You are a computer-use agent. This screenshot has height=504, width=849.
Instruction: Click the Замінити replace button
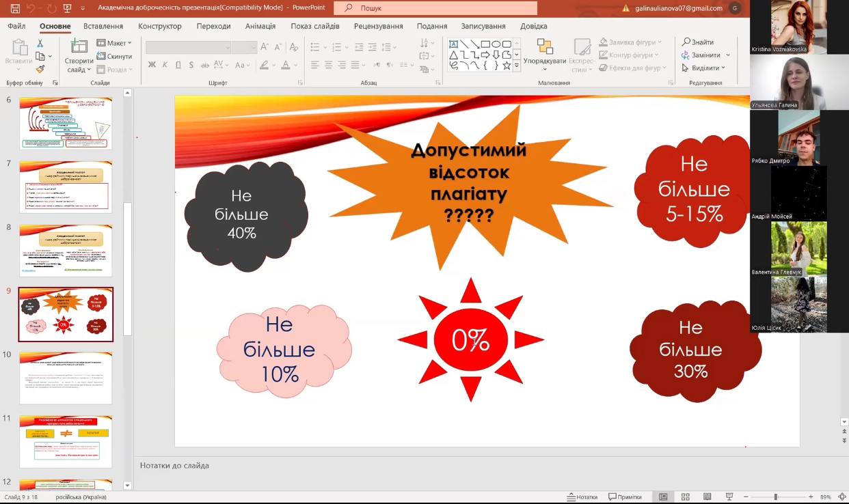tap(705, 55)
